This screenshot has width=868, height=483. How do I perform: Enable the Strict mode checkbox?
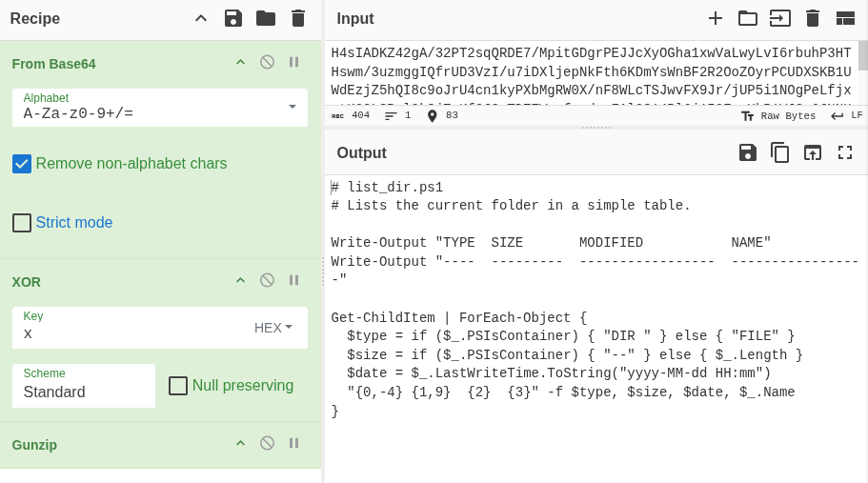click(22, 223)
